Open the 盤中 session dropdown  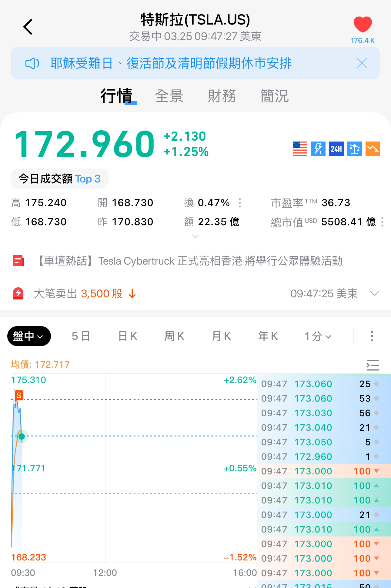29,336
